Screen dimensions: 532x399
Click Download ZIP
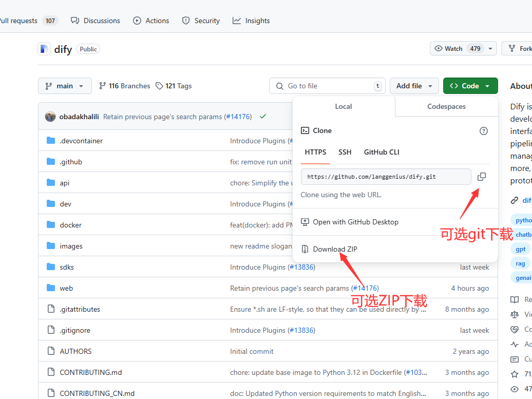(x=335, y=249)
